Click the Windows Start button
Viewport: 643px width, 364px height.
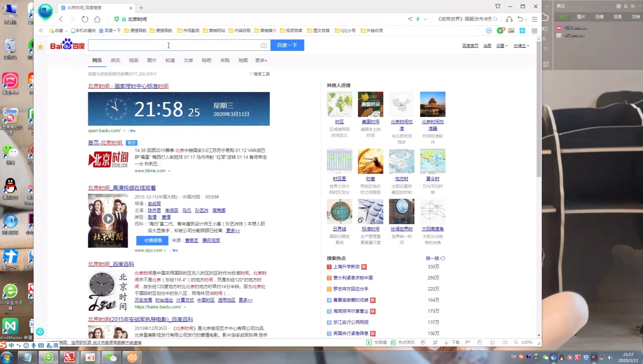(6, 357)
